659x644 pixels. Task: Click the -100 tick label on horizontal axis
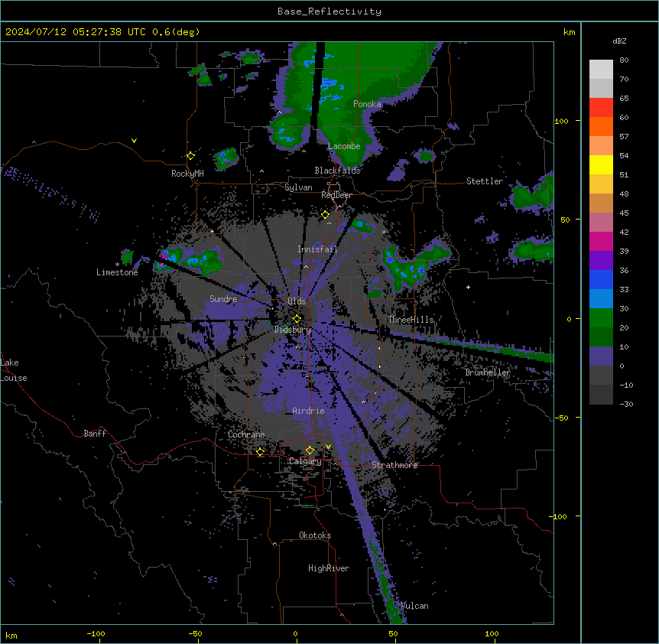[x=96, y=634]
